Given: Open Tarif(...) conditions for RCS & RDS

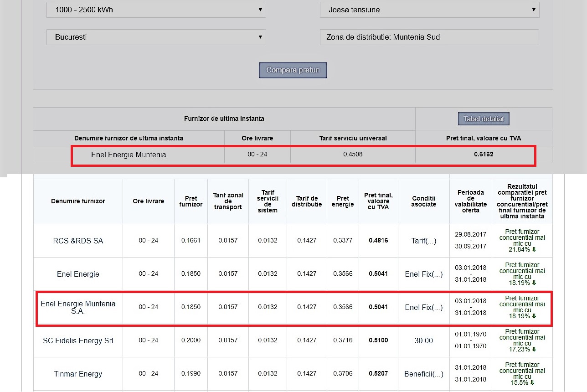Looking at the screenshot, I should point(424,241).
